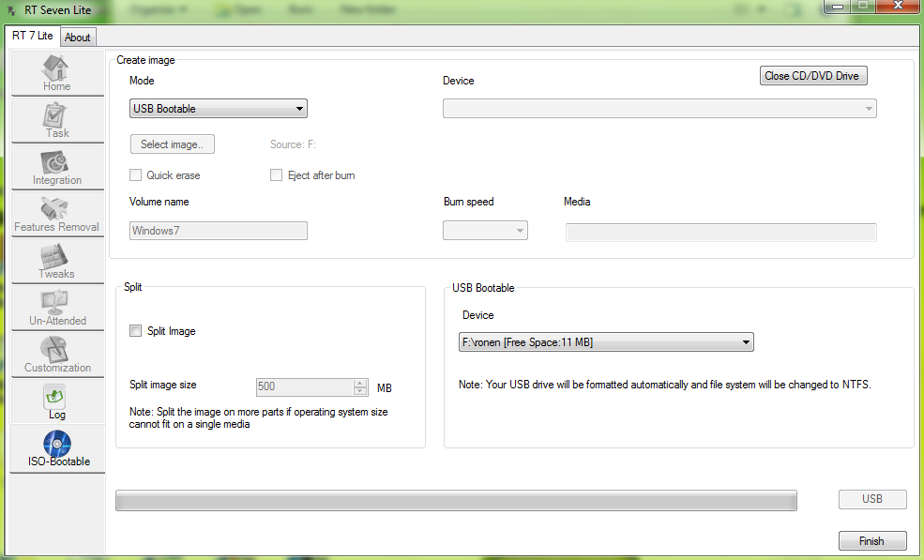Click the RT Seven Lite title bar icon
The height and width of the screenshot is (560, 924).
coord(11,10)
